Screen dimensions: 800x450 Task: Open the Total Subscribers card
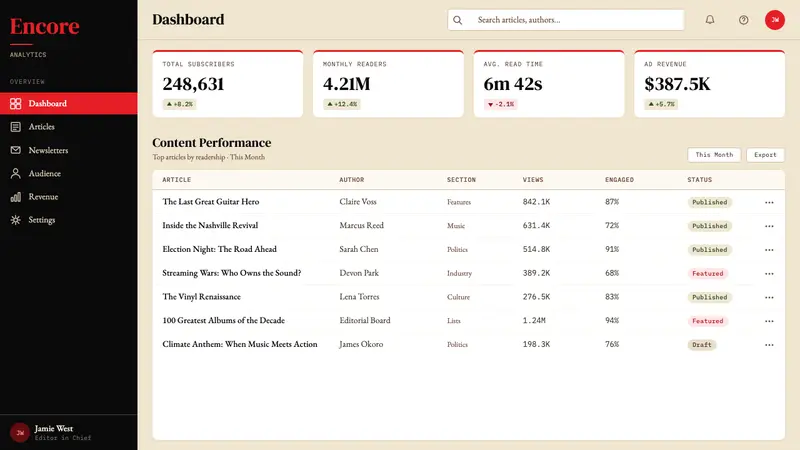[228, 84]
